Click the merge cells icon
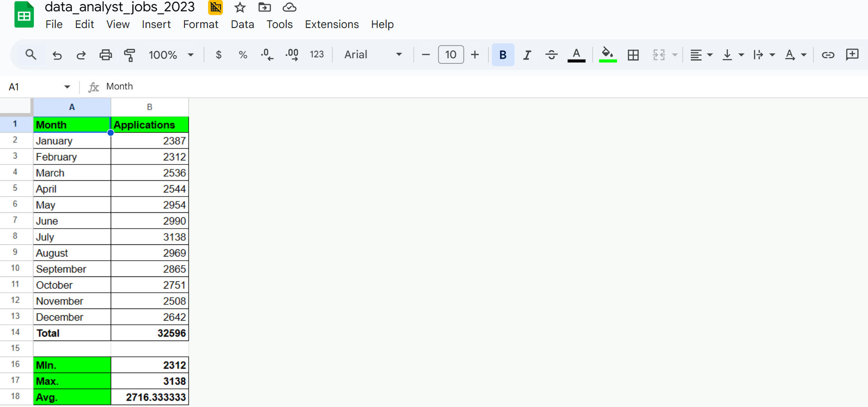Screen dimensions: 868x407 click(x=659, y=55)
